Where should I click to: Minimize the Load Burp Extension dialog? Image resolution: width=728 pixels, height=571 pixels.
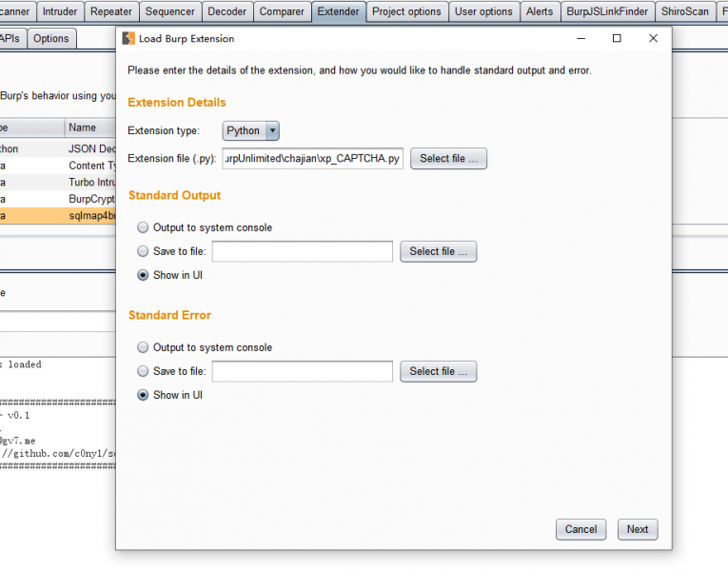580,39
